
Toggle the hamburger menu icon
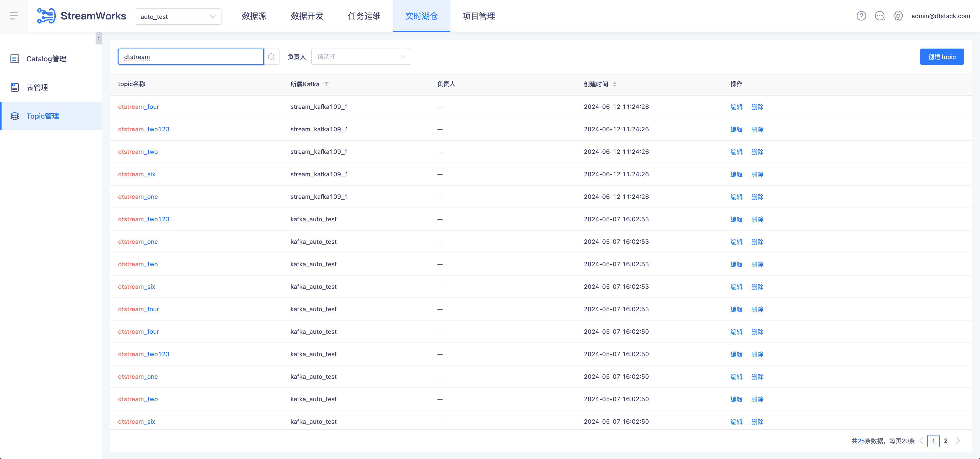tap(14, 16)
